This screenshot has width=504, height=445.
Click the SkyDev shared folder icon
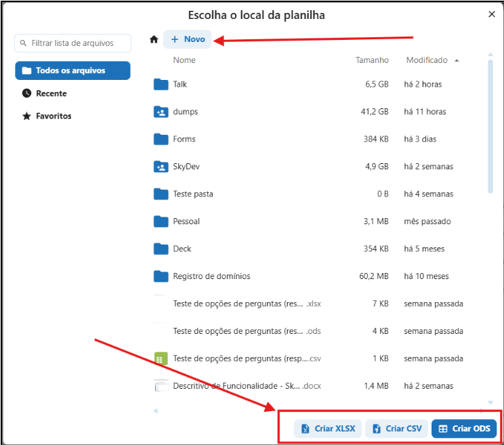161,167
